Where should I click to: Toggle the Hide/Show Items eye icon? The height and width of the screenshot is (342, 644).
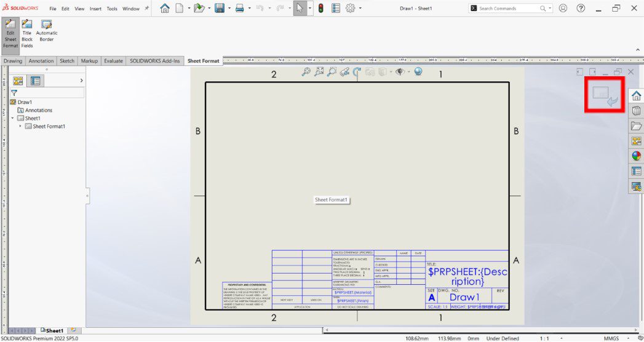coord(400,72)
